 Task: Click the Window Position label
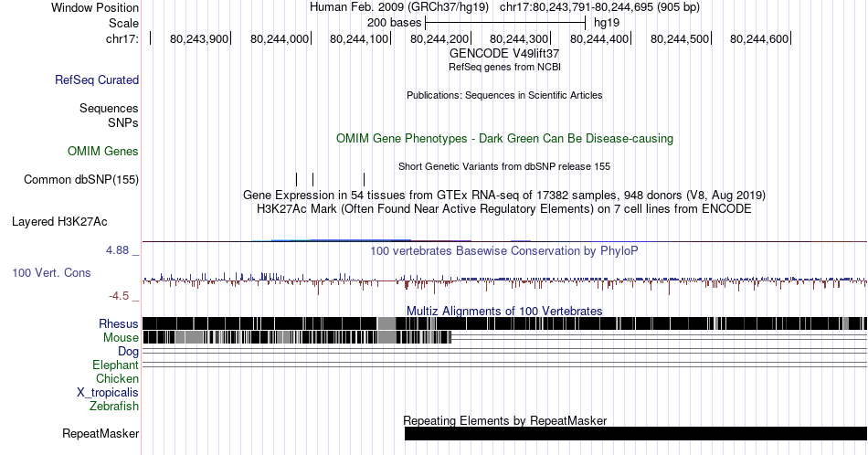point(95,7)
